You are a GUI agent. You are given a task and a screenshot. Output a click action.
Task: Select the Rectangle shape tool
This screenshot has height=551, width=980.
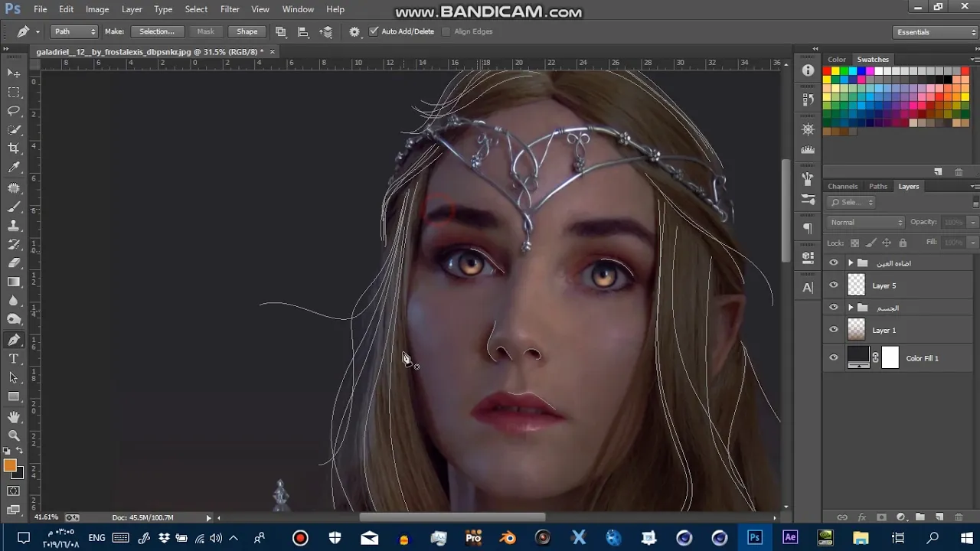(14, 396)
